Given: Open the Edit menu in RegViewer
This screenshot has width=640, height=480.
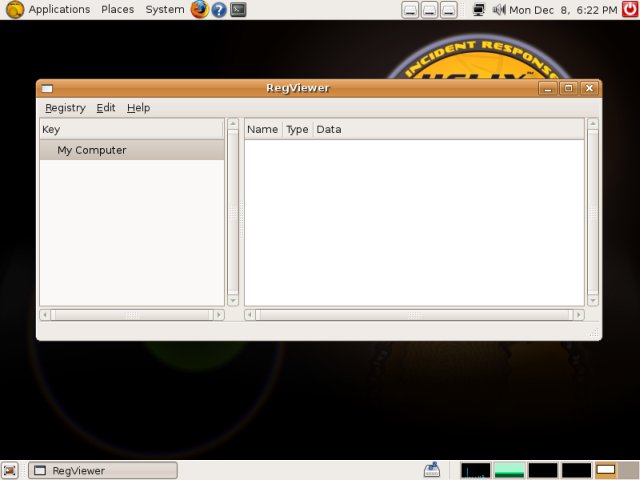Looking at the screenshot, I should click(106, 108).
